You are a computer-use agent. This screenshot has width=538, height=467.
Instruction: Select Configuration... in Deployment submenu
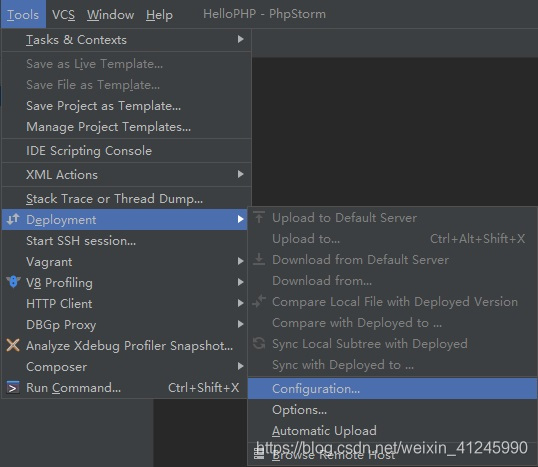[392, 389]
